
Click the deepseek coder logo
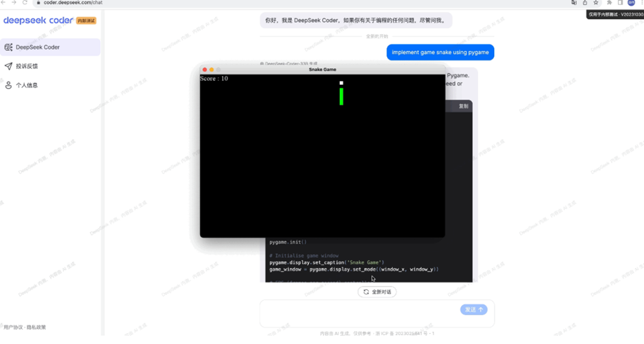38,20
